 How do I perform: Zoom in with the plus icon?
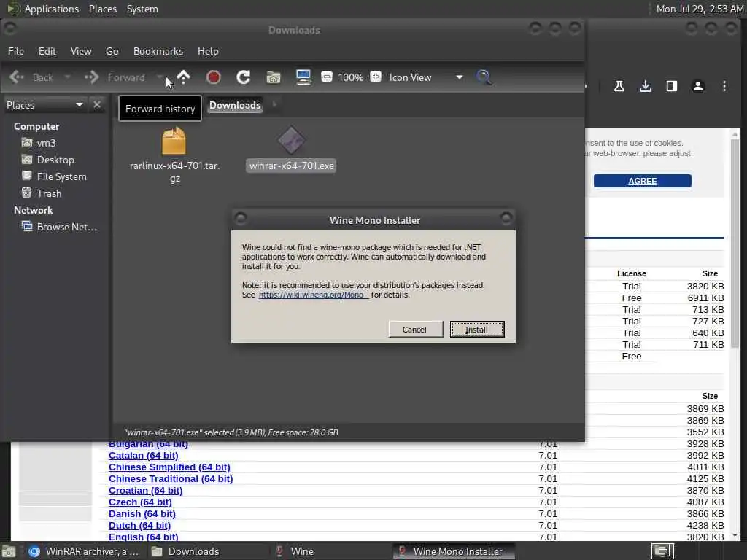pyautogui.click(x=376, y=77)
